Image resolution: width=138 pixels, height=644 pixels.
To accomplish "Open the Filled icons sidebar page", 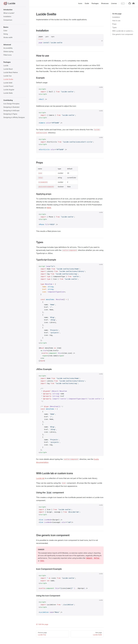I will [8, 55].
